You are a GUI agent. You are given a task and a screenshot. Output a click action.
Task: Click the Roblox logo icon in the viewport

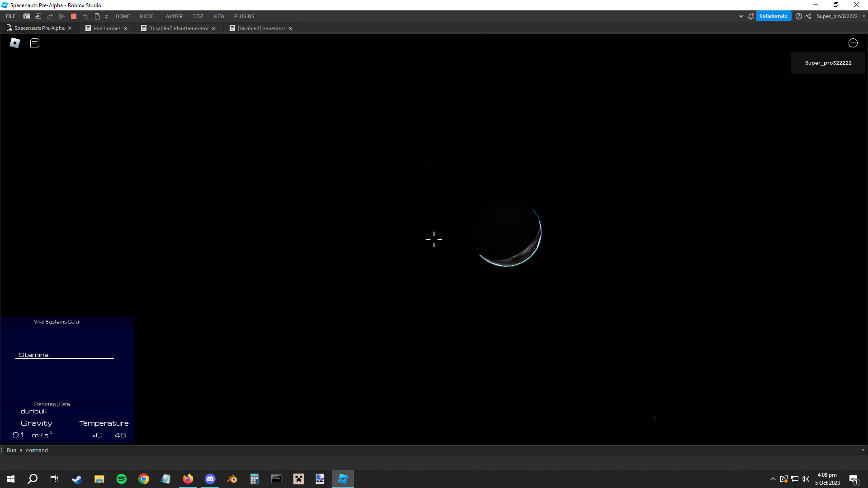14,43
